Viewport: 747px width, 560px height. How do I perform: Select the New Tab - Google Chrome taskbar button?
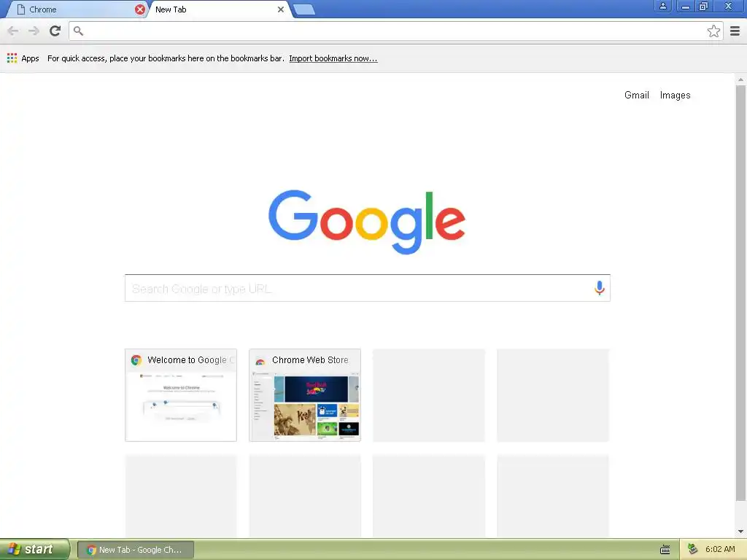(135, 550)
